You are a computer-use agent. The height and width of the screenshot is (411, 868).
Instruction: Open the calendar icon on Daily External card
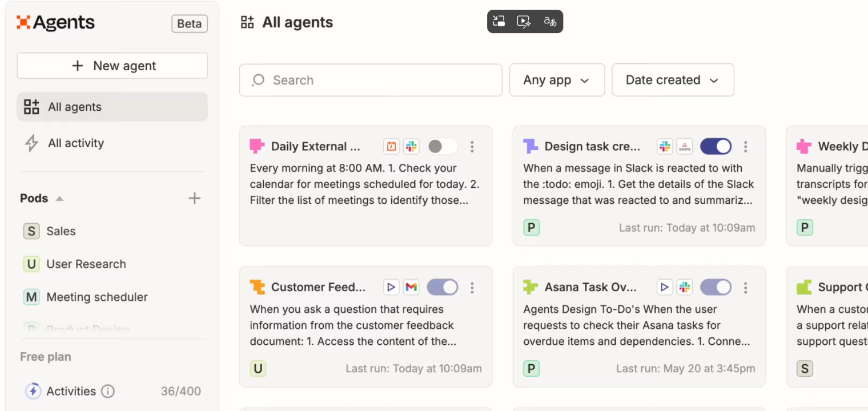(391, 146)
